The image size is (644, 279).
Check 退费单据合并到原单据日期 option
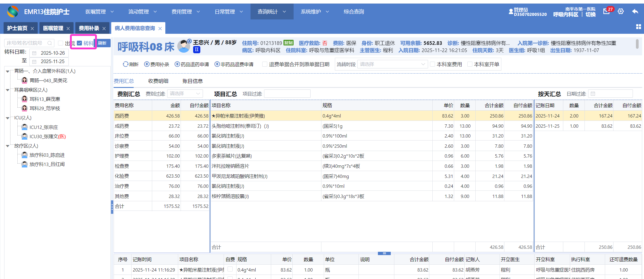coord(265,64)
